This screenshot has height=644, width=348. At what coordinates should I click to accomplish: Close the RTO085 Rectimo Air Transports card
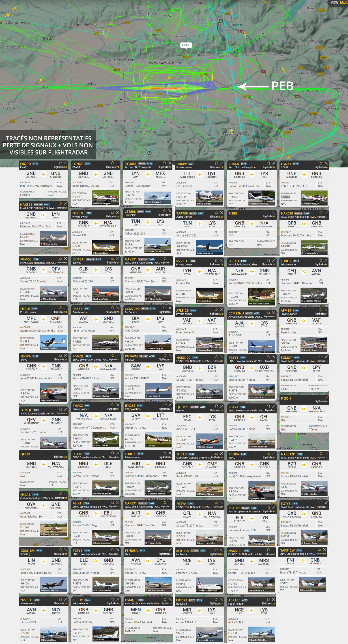(170, 163)
